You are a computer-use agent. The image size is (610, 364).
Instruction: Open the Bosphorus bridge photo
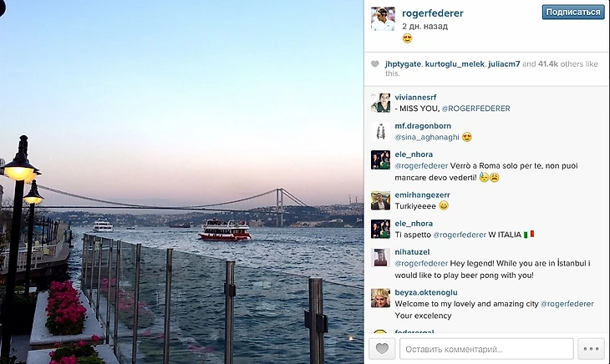click(x=181, y=182)
